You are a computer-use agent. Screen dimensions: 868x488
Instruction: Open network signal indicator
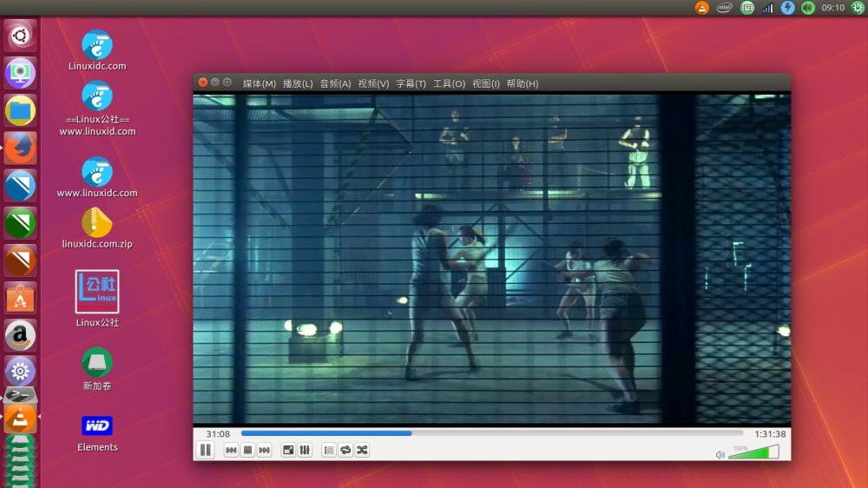point(767,8)
